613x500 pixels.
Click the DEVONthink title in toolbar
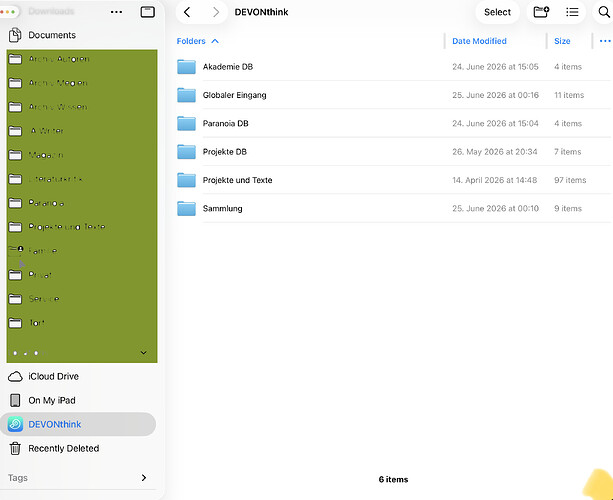tap(261, 12)
